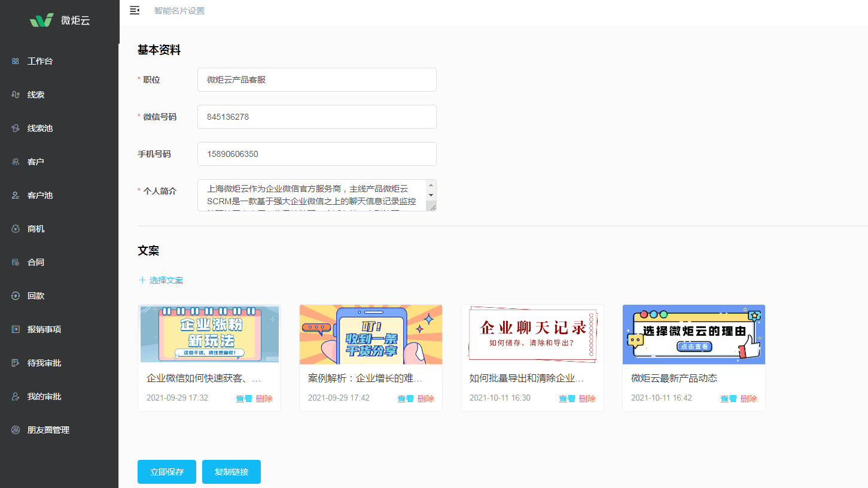
Task: Delete the 如何批量导出和清除 article
Action: point(587,399)
